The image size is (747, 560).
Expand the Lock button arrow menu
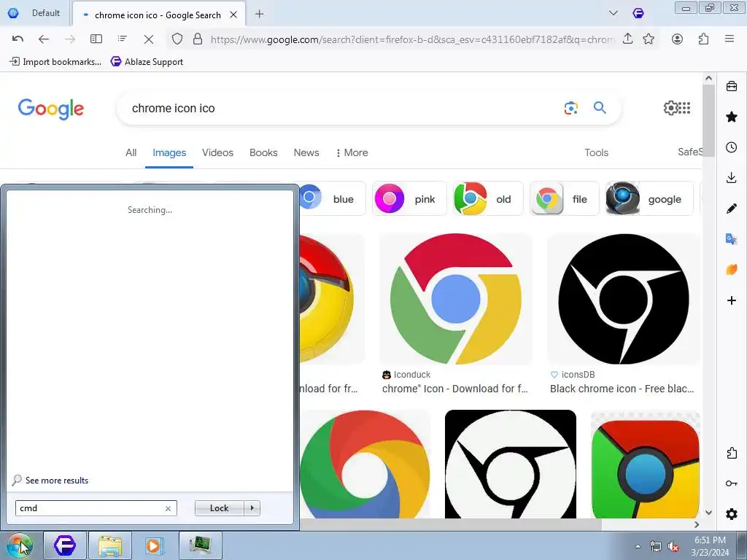(252, 508)
